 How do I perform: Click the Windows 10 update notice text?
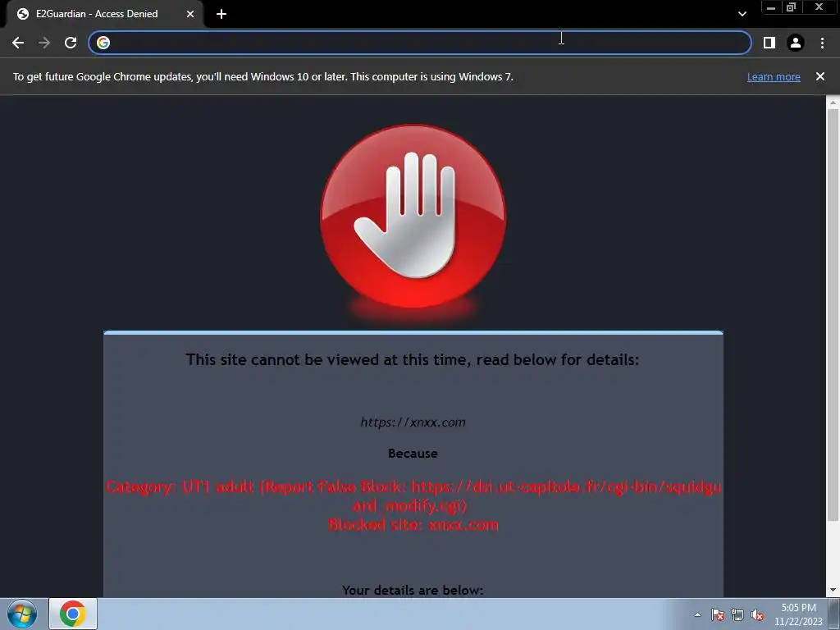click(x=263, y=76)
